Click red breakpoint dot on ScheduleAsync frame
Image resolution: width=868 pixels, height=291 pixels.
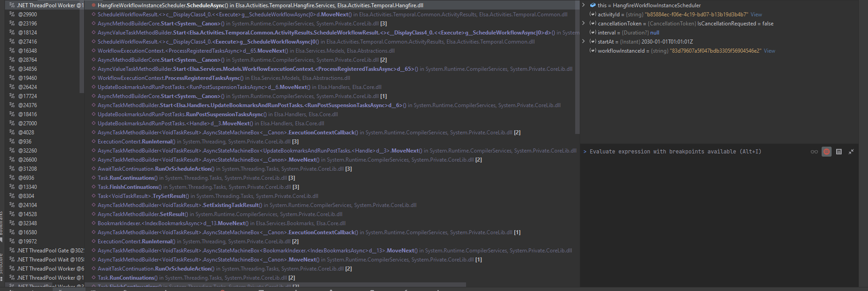tap(93, 5)
